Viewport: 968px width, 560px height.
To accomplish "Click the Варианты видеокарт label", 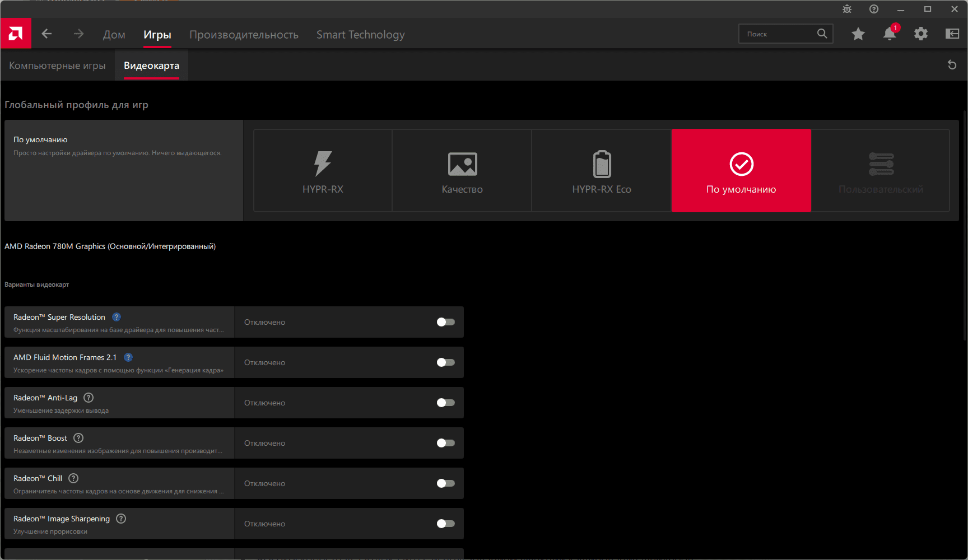I will point(37,284).
